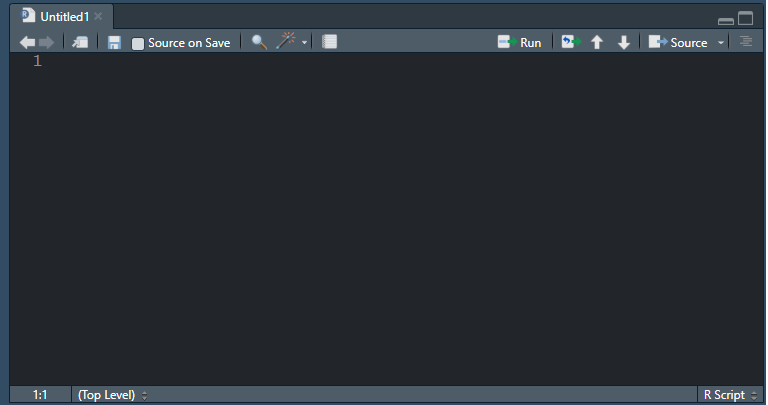The width and height of the screenshot is (768, 405).
Task: Click the Source button
Action: click(678, 42)
